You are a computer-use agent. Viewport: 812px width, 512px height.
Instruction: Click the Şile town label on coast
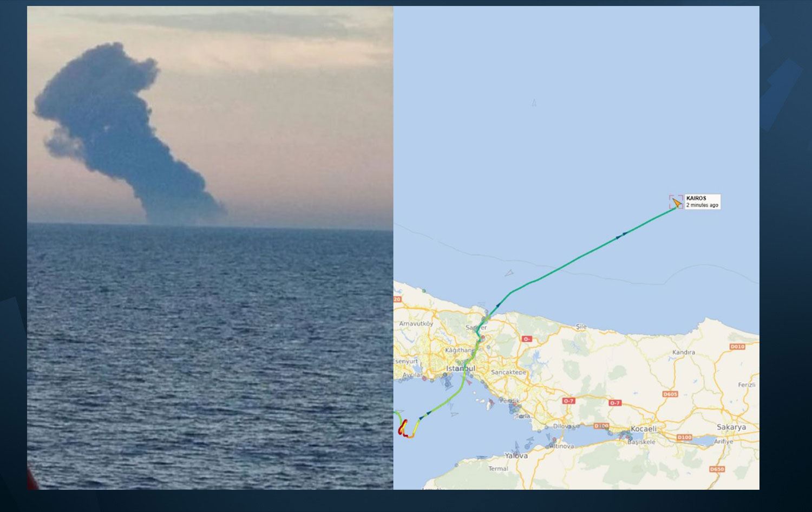(581, 327)
